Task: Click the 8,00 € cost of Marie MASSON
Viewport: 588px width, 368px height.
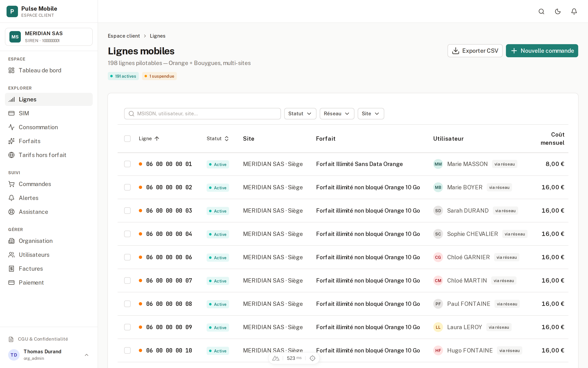Action: [x=555, y=164]
